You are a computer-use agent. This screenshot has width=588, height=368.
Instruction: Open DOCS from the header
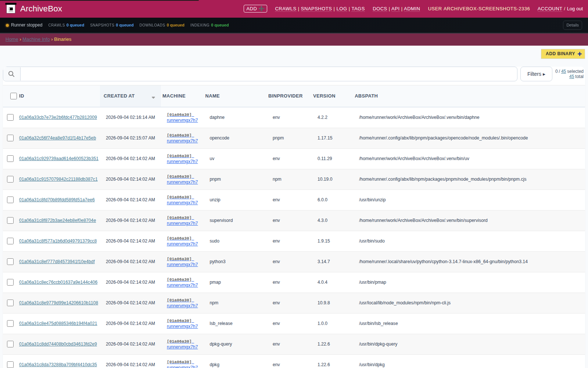[380, 8]
